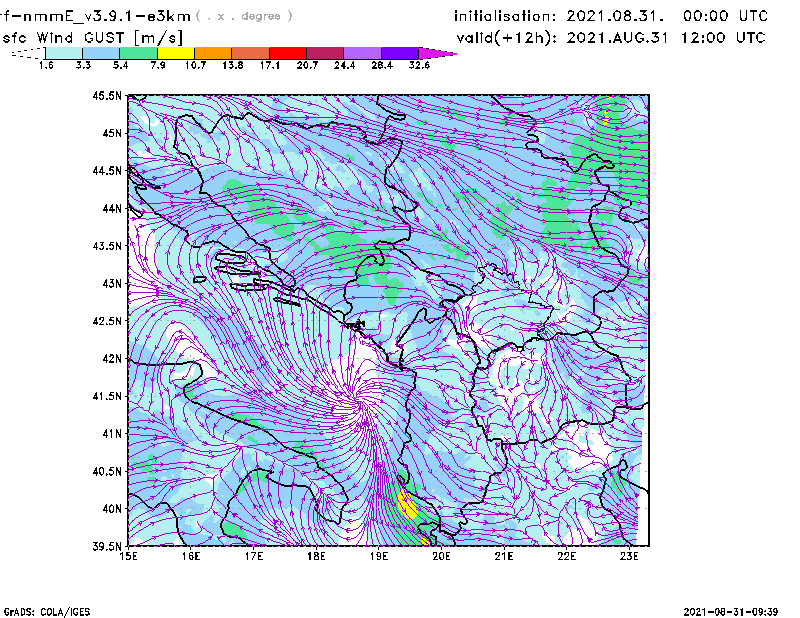Click the 17E longitude label
The width and height of the screenshot is (800, 618).
(254, 556)
